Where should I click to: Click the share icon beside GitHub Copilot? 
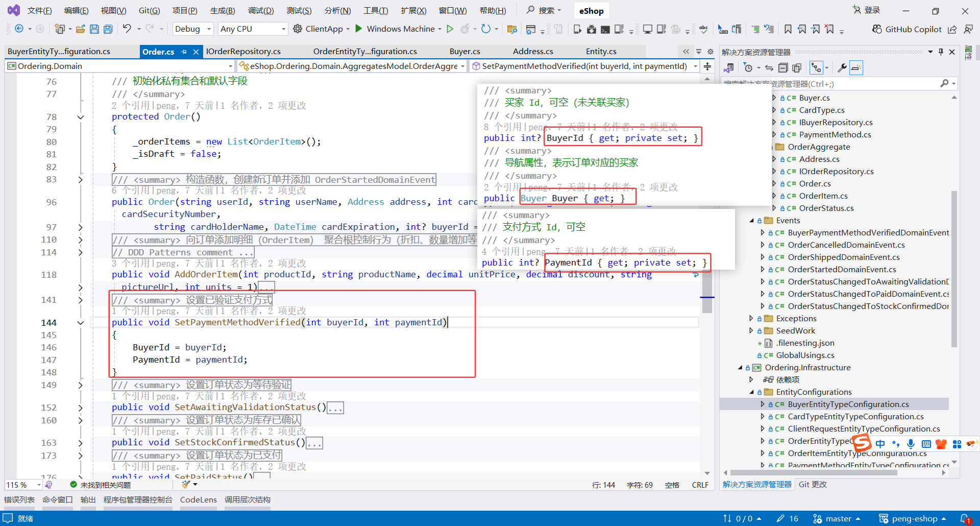952,29
